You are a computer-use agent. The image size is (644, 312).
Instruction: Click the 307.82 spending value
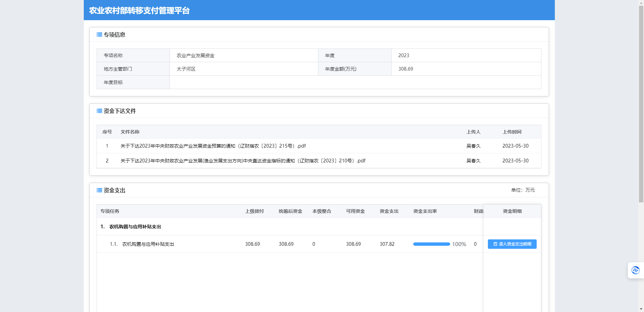[387, 244]
